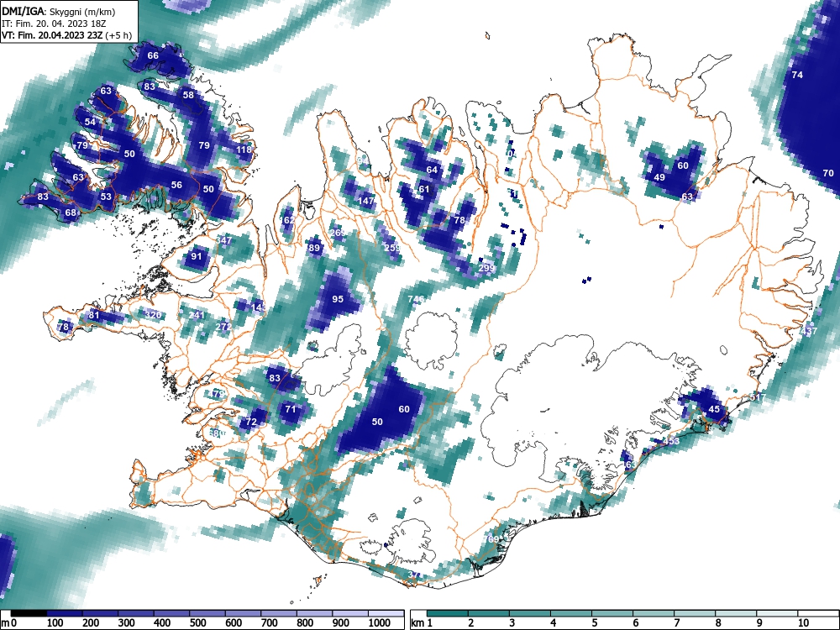840x630 pixels.
Task: Click the visibility value 272 on the map
Action: point(224,327)
